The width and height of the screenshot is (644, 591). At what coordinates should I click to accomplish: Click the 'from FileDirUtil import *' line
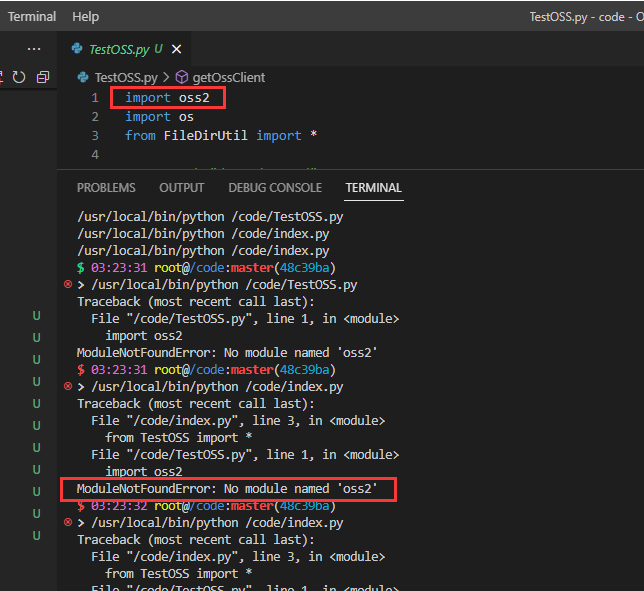[x=221, y=136]
